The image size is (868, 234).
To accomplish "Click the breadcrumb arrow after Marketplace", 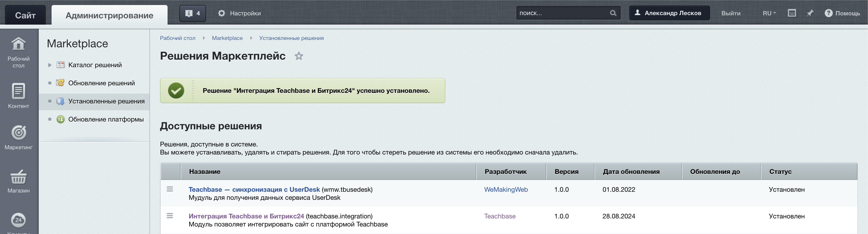I will [x=251, y=38].
